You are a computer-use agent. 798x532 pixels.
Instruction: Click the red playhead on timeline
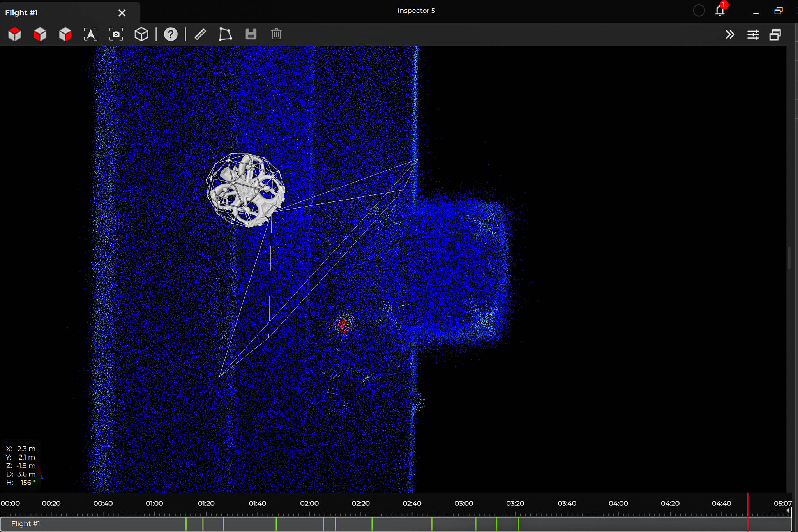(x=747, y=511)
